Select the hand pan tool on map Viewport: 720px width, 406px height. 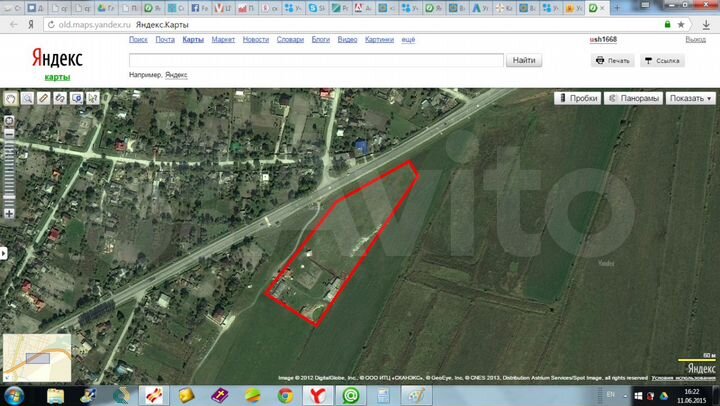click(11, 98)
